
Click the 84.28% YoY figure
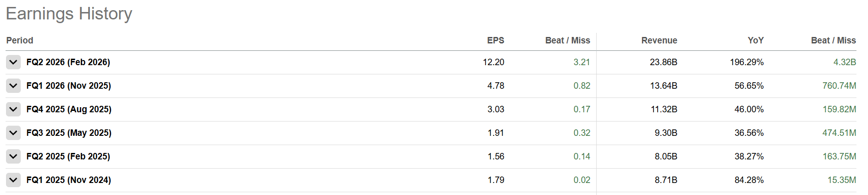[749, 180]
